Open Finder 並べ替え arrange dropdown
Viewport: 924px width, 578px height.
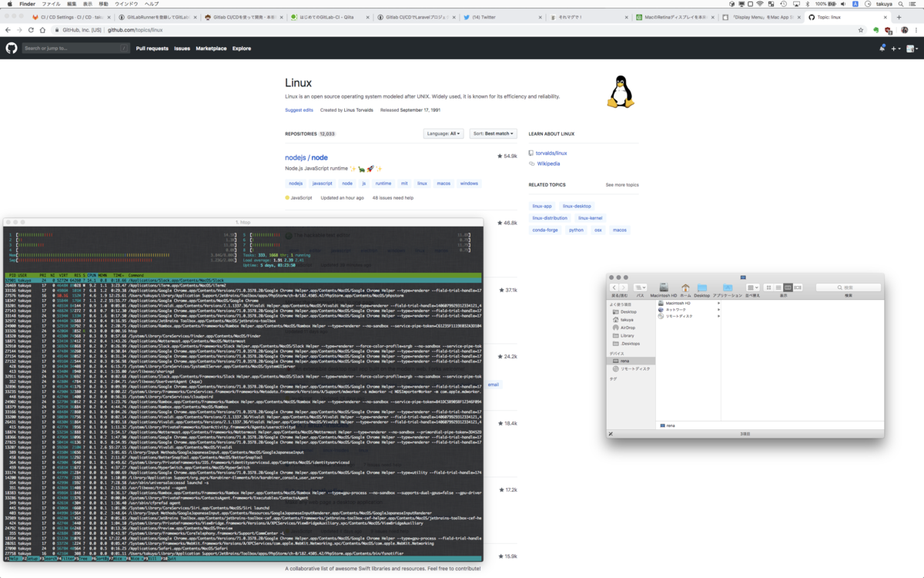click(x=752, y=287)
